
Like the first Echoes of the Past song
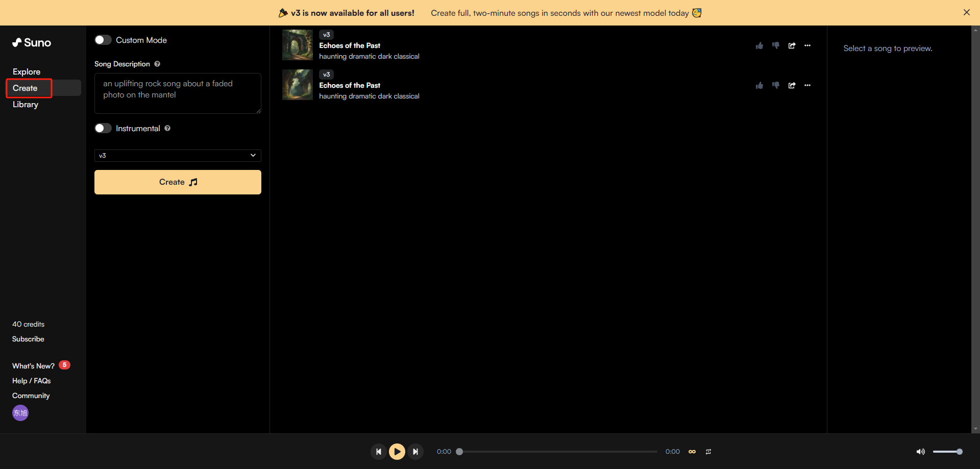click(759, 45)
